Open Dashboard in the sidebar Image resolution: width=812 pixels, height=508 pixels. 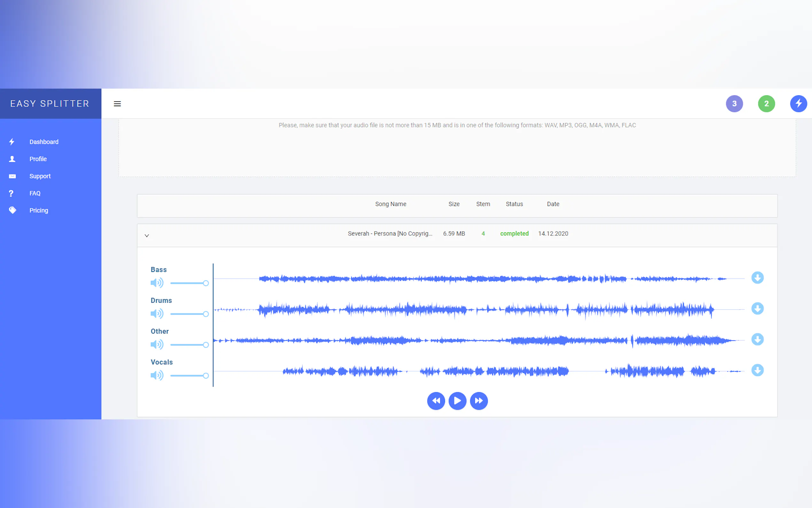[x=44, y=142]
